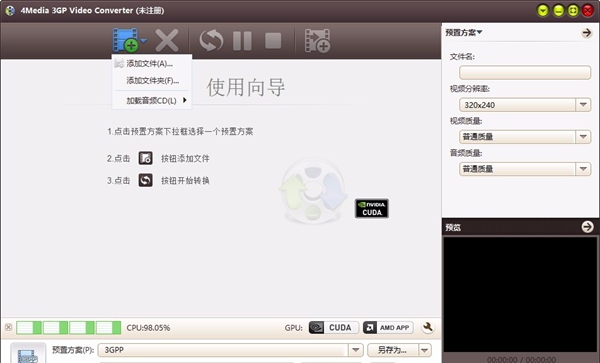Open the 预置方案 panel header dropdown

coord(464,33)
